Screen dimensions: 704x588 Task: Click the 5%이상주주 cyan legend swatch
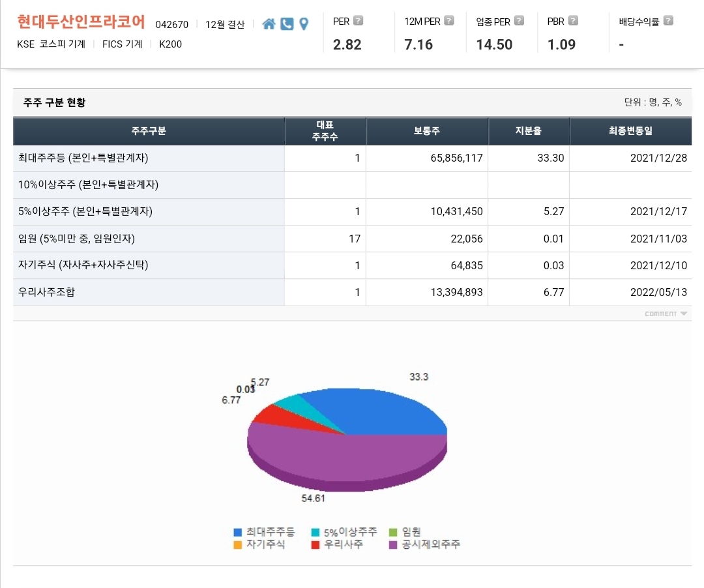(315, 533)
